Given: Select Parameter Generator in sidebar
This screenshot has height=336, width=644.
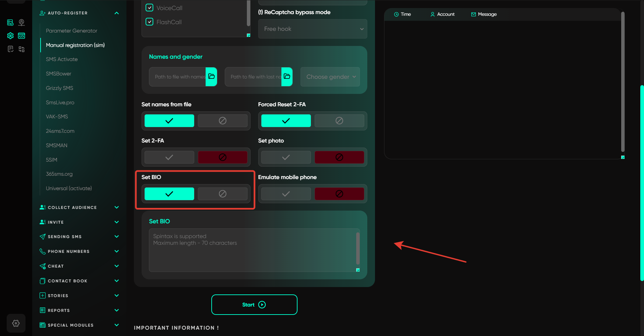Looking at the screenshot, I should (x=71, y=31).
